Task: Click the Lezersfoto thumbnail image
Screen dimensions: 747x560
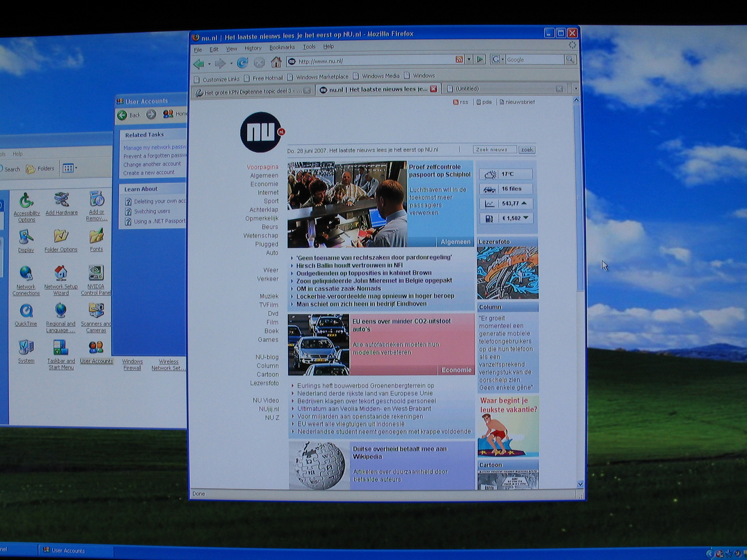Action: [x=508, y=273]
